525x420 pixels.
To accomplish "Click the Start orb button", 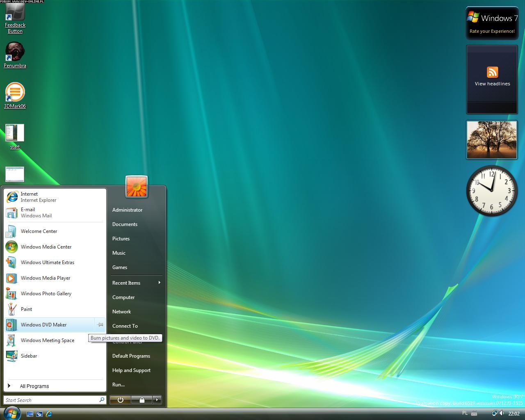I will coord(12,413).
